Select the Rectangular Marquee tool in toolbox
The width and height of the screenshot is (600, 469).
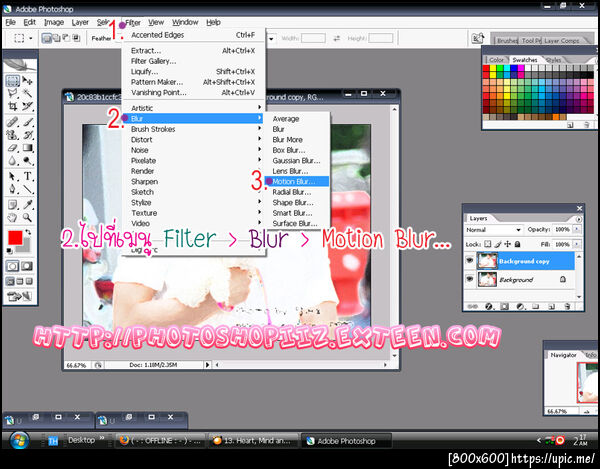[x=12, y=81]
